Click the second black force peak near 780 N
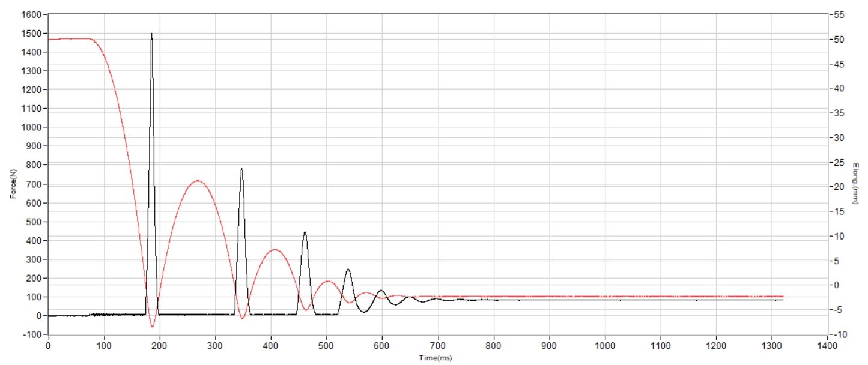This screenshot has width=868, height=365. click(x=241, y=169)
